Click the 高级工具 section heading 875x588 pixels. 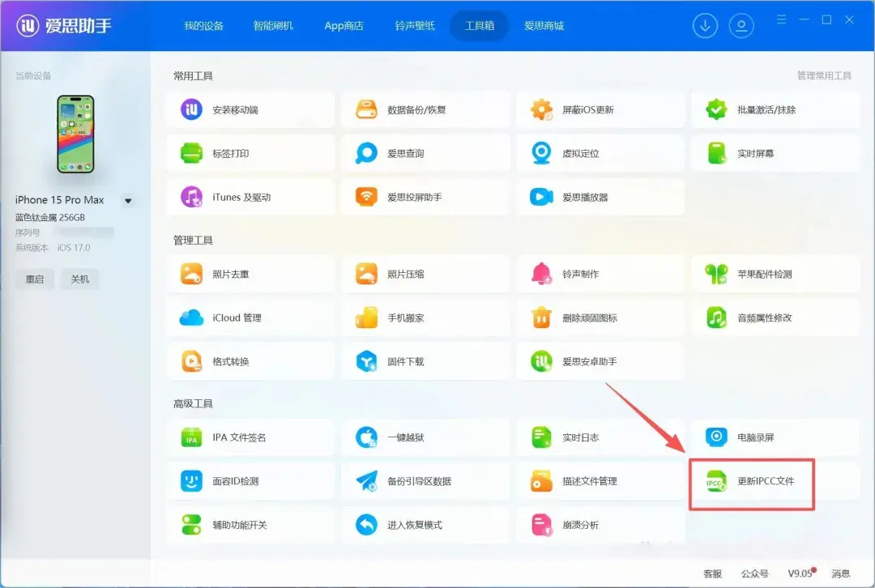click(193, 403)
